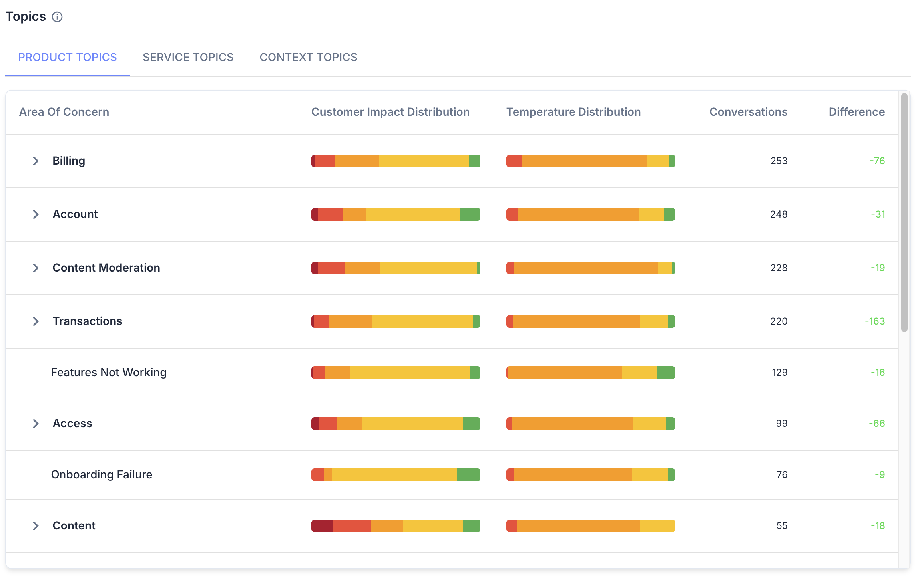Click Onboarding Failure's customer impact bar
The height and width of the screenshot is (583, 924).
[x=396, y=475]
